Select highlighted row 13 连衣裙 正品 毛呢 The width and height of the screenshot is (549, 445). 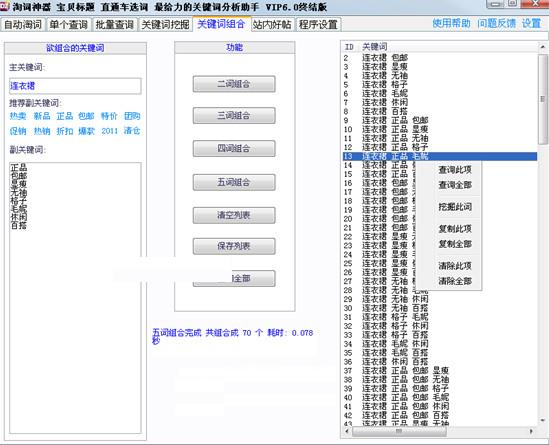pyautogui.click(x=440, y=156)
